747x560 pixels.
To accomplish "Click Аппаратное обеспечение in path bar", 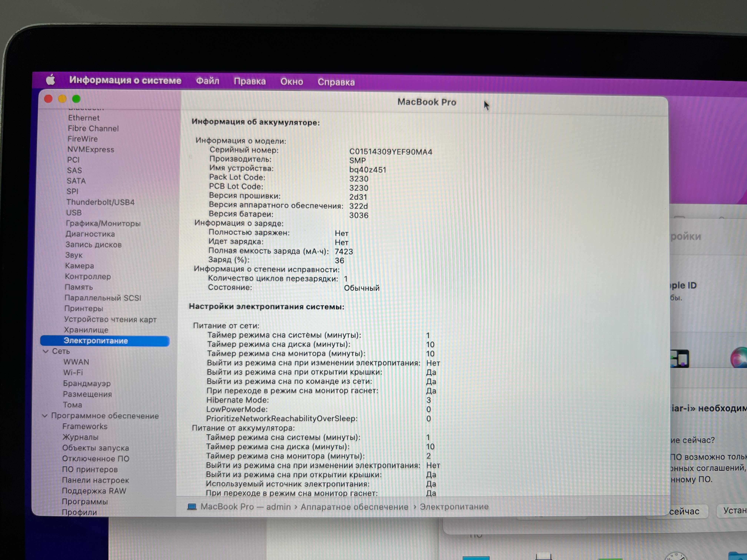I will [x=354, y=507].
